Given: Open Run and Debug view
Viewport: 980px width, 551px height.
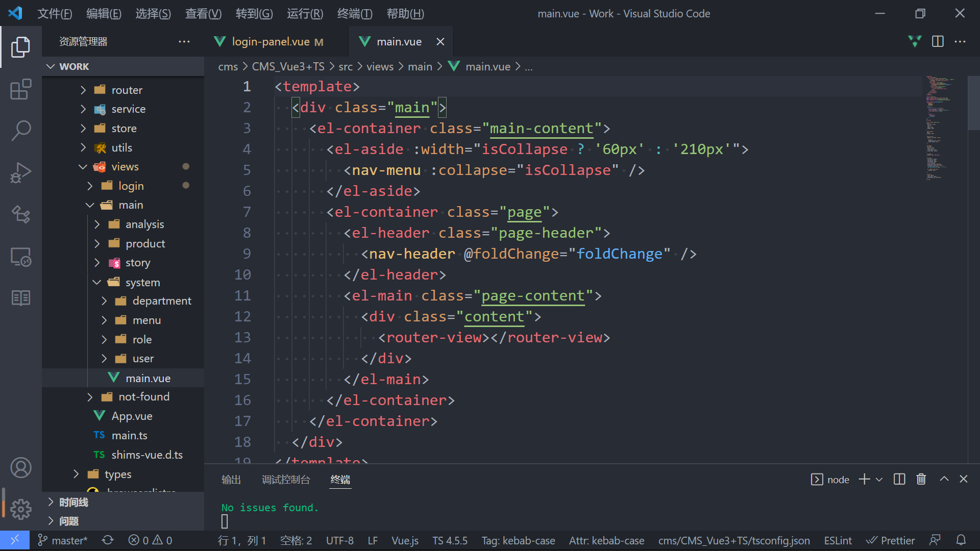Looking at the screenshot, I should pos(20,172).
